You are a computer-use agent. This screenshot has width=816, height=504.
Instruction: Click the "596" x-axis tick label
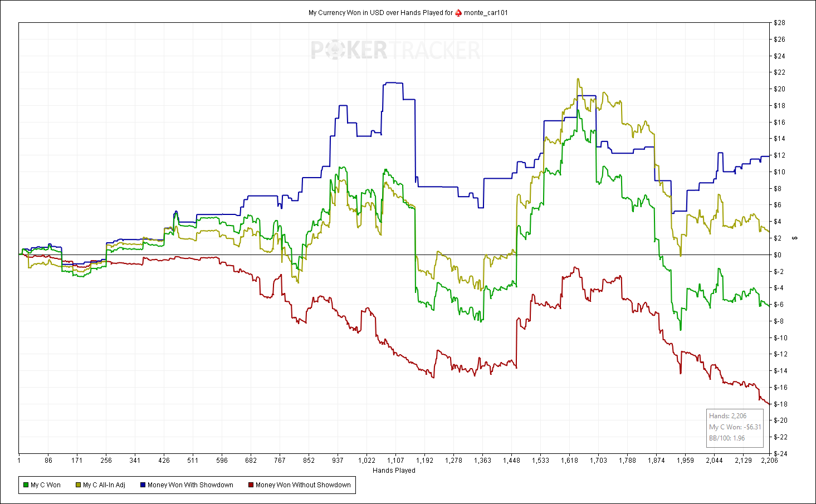tap(222, 461)
